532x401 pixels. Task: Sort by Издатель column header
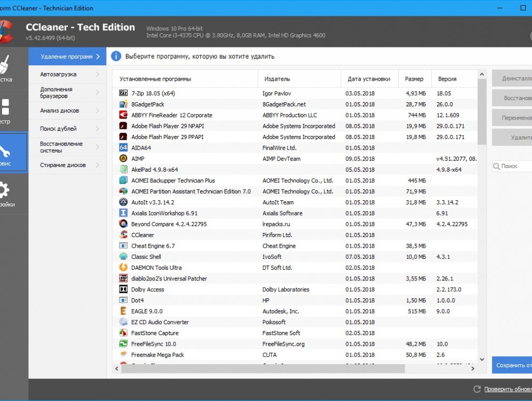pyautogui.click(x=300, y=79)
